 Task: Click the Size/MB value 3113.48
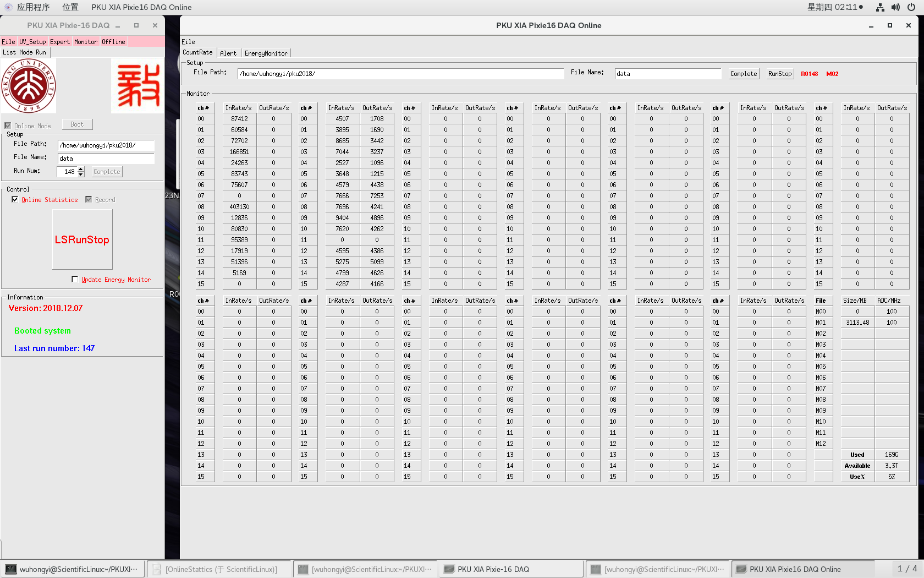click(857, 323)
